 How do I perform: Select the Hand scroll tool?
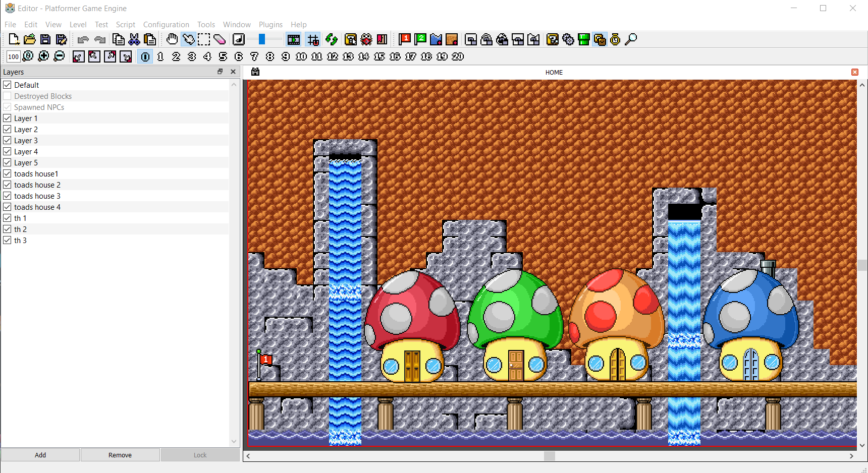172,39
